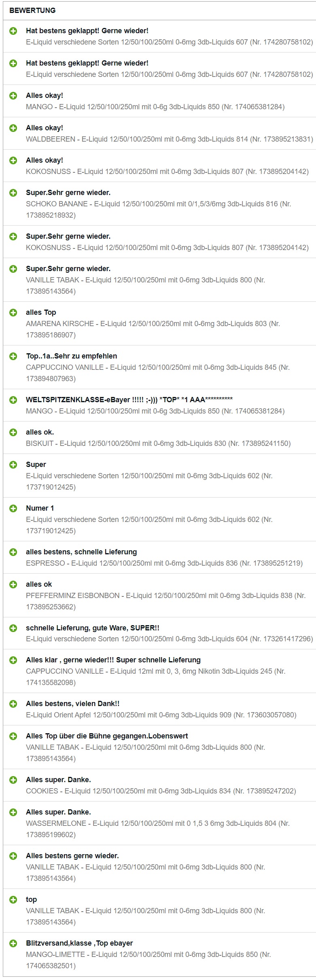Click the plus icon by 'schnelle Lieferung, gute Ware, SUPER!!'
This screenshot has width=316, height=980.
tap(13, 628)
